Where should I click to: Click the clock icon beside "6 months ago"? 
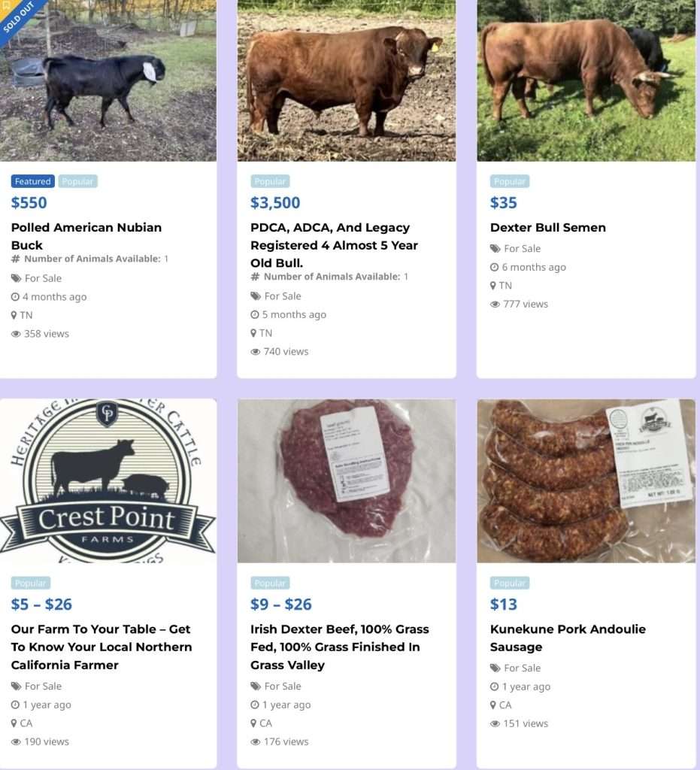click(494, 268)
